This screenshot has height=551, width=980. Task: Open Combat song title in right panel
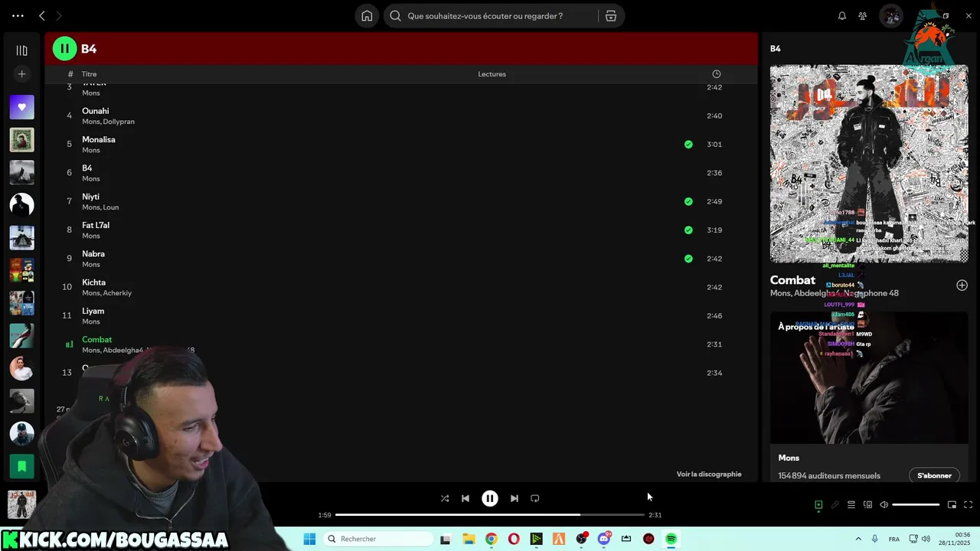pyautogui.click(x=792, y=280)
